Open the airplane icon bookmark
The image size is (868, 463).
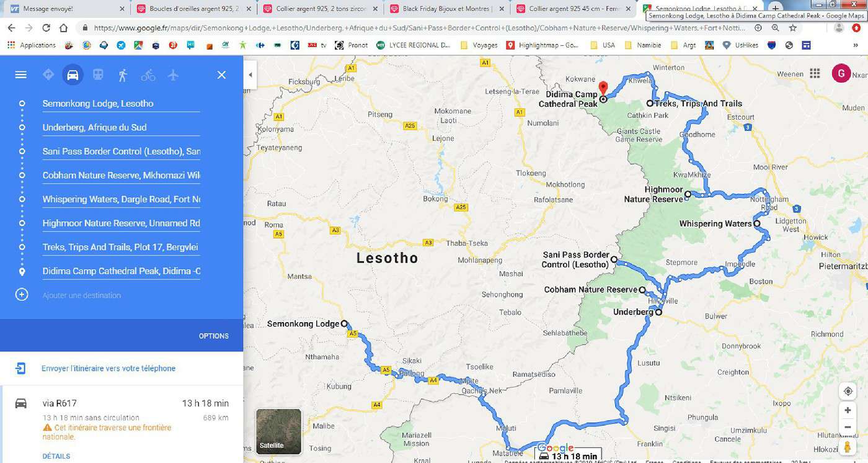point(120,45)
